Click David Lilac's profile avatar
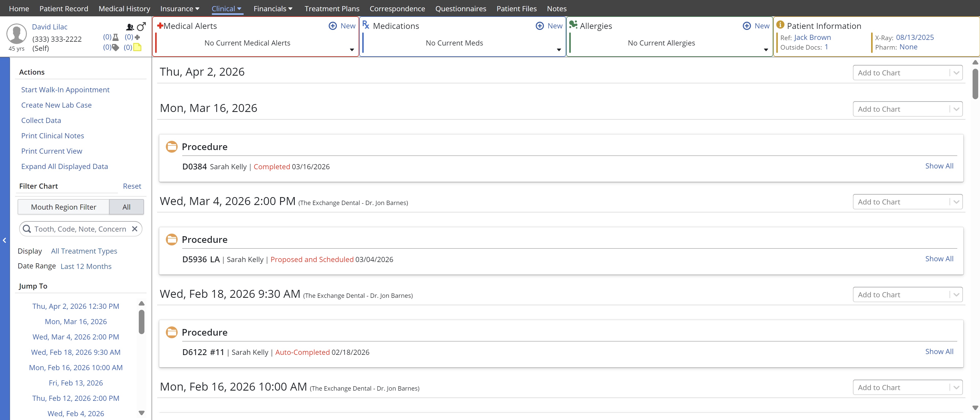 tap(16, 34)
